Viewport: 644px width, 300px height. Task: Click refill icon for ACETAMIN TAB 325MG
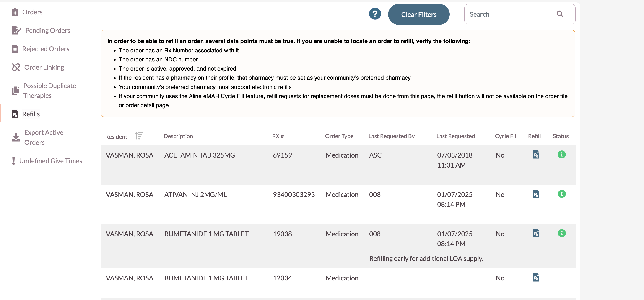click(x=536, y=155)
